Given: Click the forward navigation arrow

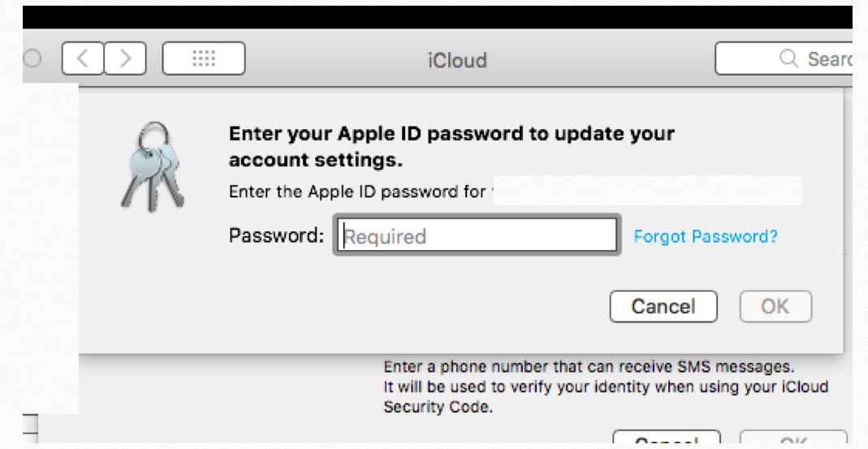Looking at the screenshot, I should (x=124, y=59).
